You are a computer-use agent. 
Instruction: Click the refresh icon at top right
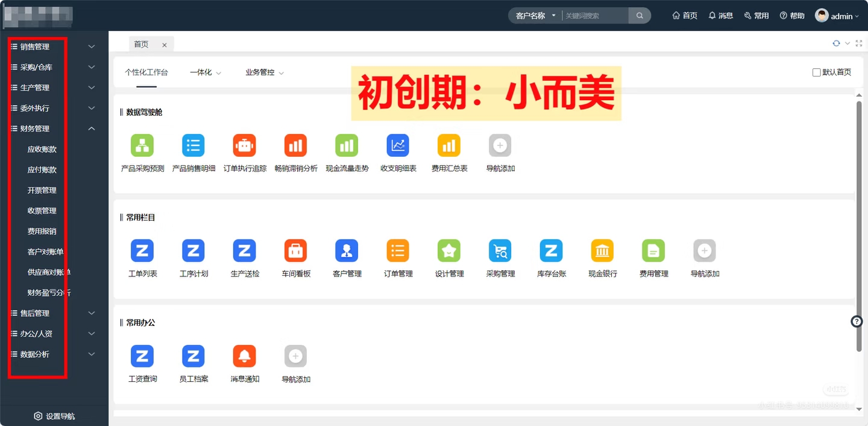point(836,43)
